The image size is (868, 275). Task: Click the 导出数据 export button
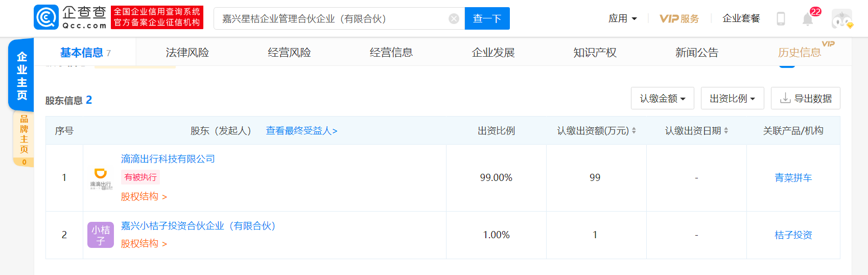(x=805, y=99)
